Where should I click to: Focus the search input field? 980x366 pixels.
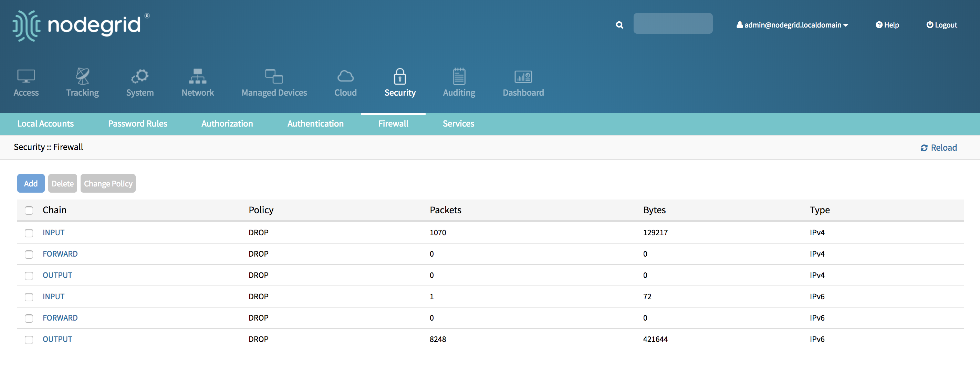tap(673, 24)
